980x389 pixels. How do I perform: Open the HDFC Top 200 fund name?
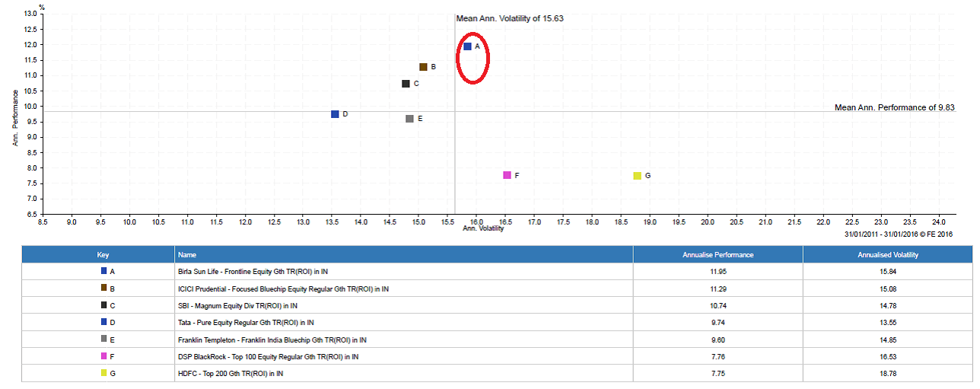click(230, 373)
